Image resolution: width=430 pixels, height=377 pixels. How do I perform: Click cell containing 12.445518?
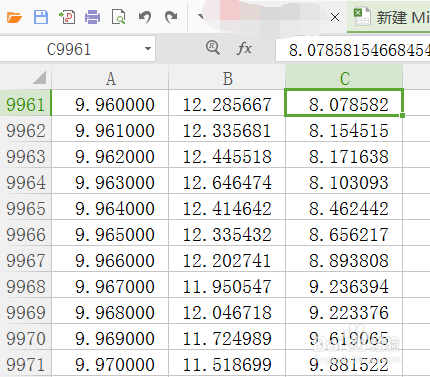point(227,156)
